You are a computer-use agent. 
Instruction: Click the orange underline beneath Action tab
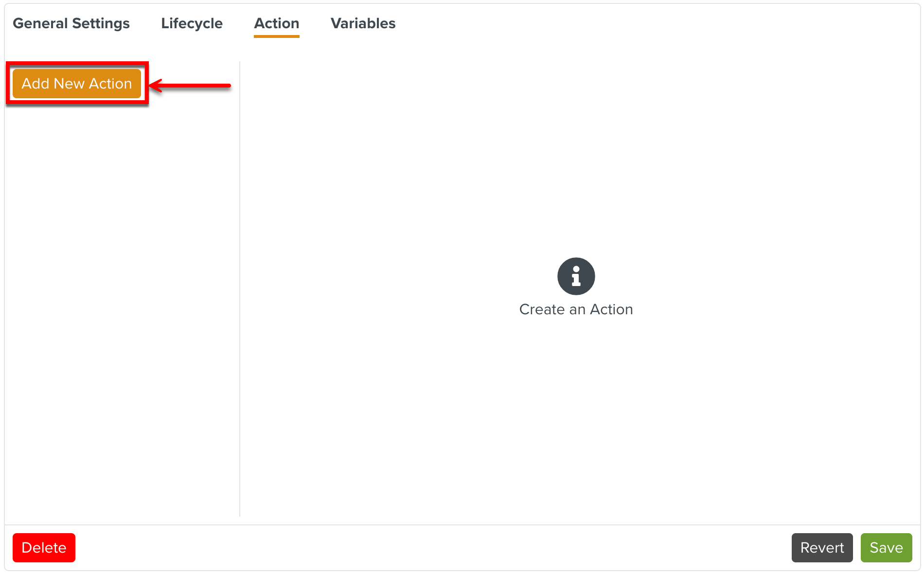(276, 36)
